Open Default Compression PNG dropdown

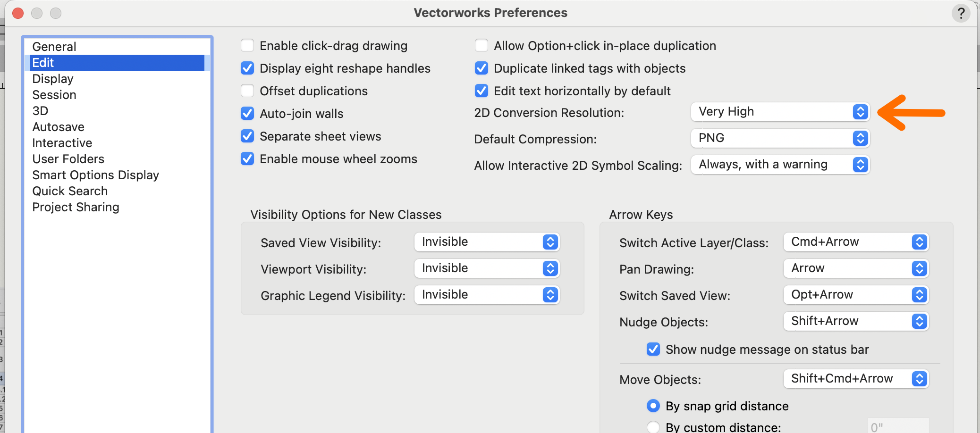click(x=780, y=138)
